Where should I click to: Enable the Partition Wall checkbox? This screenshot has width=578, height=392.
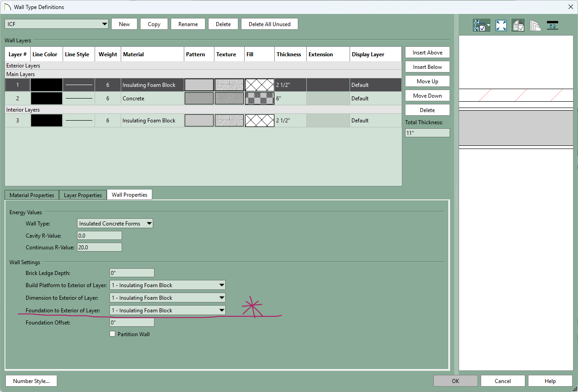[x=113, y=334]
